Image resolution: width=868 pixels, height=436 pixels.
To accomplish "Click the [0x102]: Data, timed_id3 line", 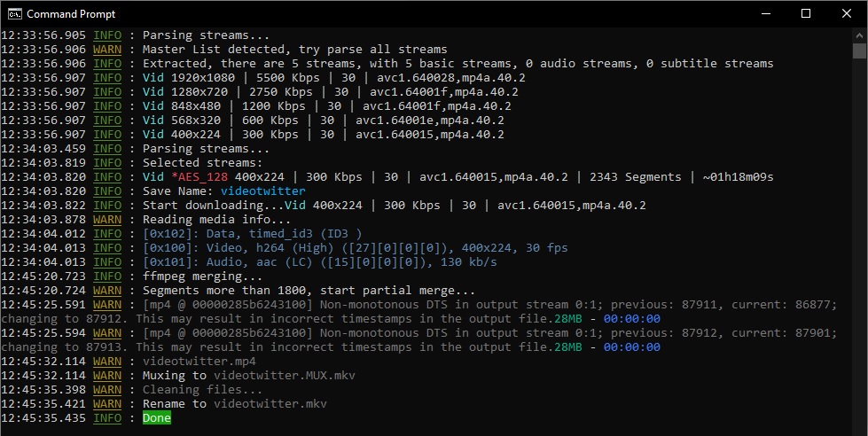I will point(252,233).
